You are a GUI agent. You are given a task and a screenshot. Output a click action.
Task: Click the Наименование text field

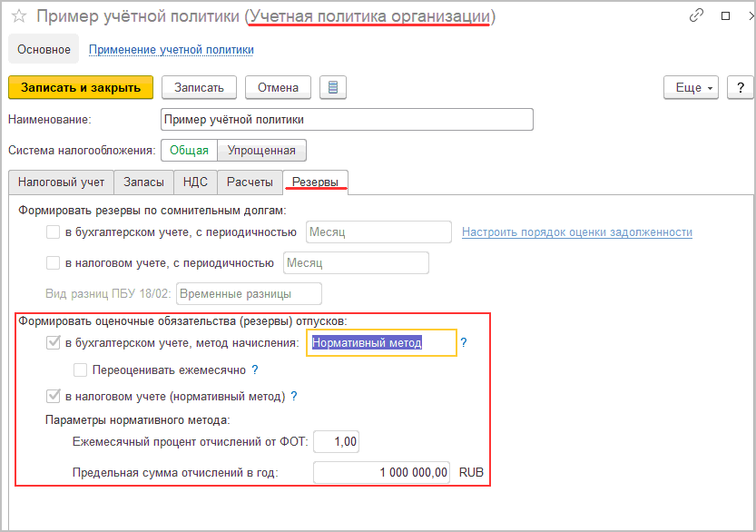[346, 119]
